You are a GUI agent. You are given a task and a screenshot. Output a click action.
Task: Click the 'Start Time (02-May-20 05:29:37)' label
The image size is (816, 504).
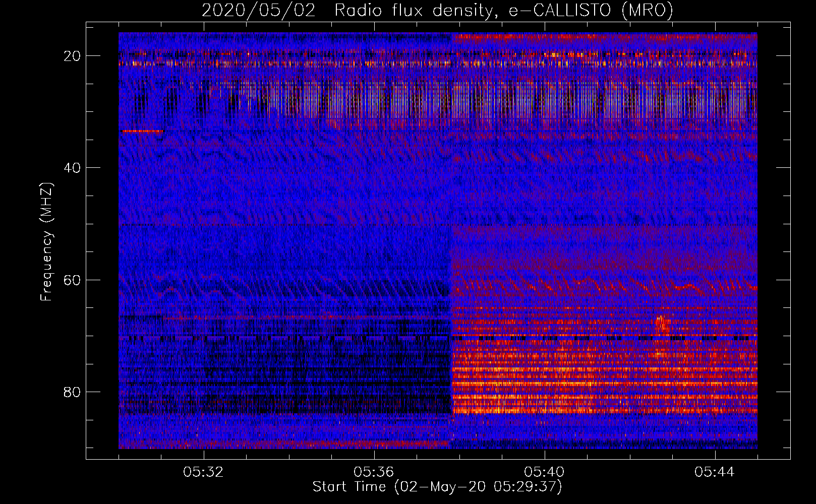pyautogui.click(x=437, y=487)
